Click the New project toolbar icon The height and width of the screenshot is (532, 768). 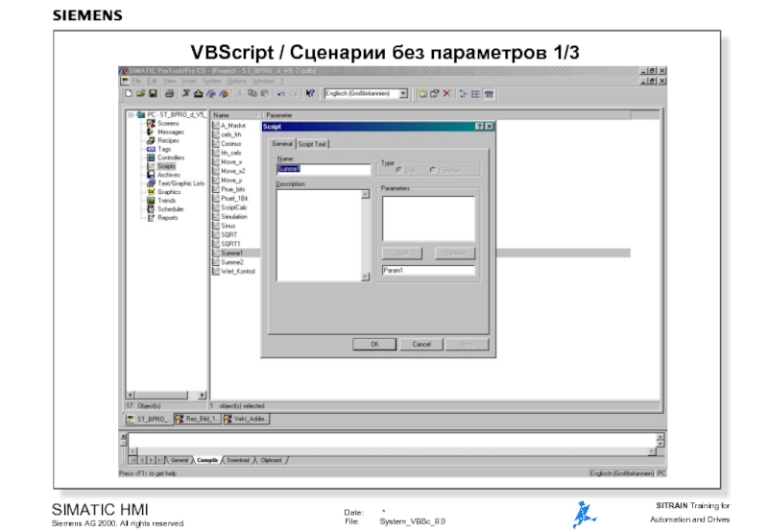(x=129, y=93)
